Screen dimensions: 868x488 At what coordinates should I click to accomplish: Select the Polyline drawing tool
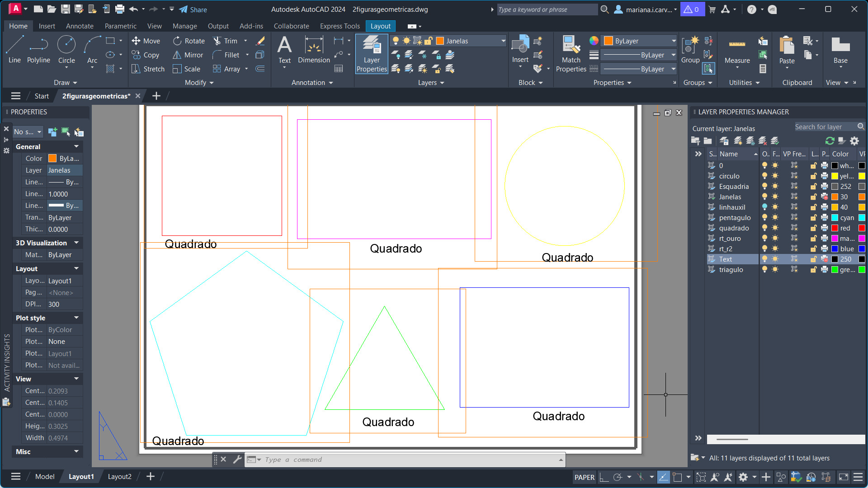(38, 50)
